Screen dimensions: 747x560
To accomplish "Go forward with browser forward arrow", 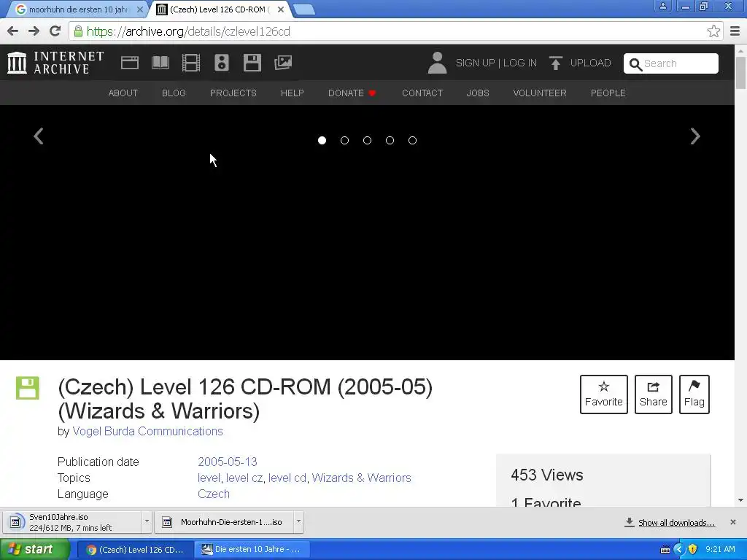I will pyautogui.click(x=34, y=31).
